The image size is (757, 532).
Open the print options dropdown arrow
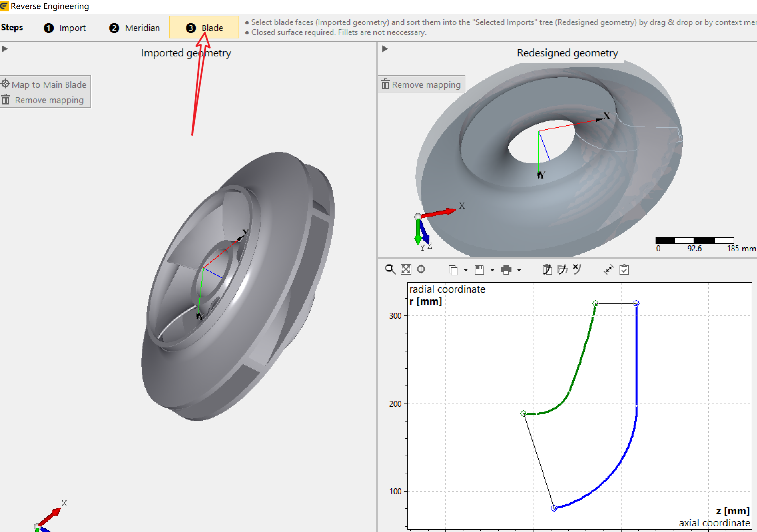coord(519,270)
